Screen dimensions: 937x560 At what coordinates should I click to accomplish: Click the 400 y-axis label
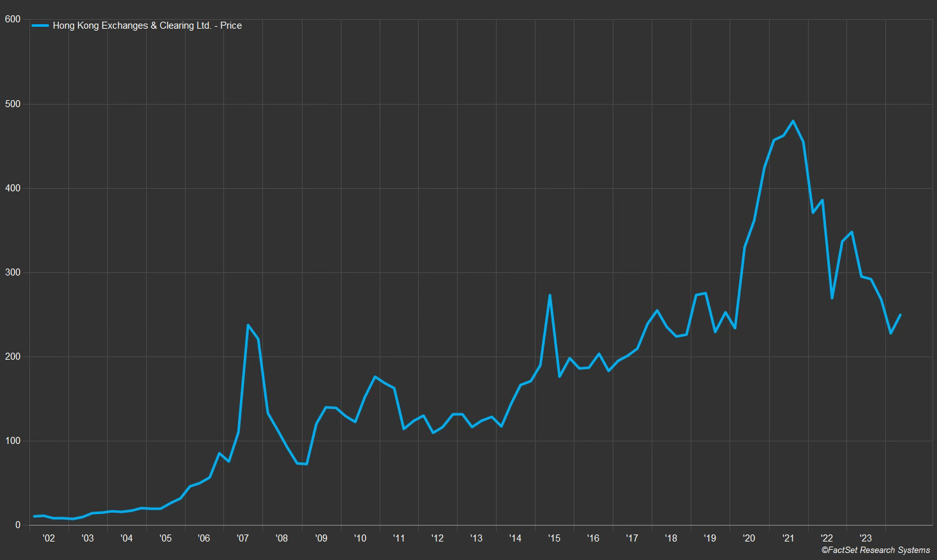[12, 188]
